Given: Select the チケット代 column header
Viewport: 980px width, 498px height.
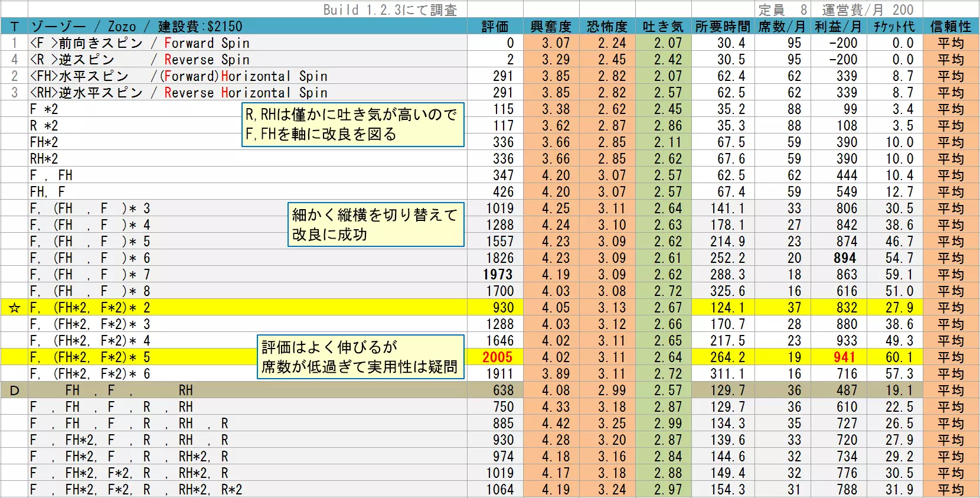Looking at the screenshot, I should (x=894, y=27).
